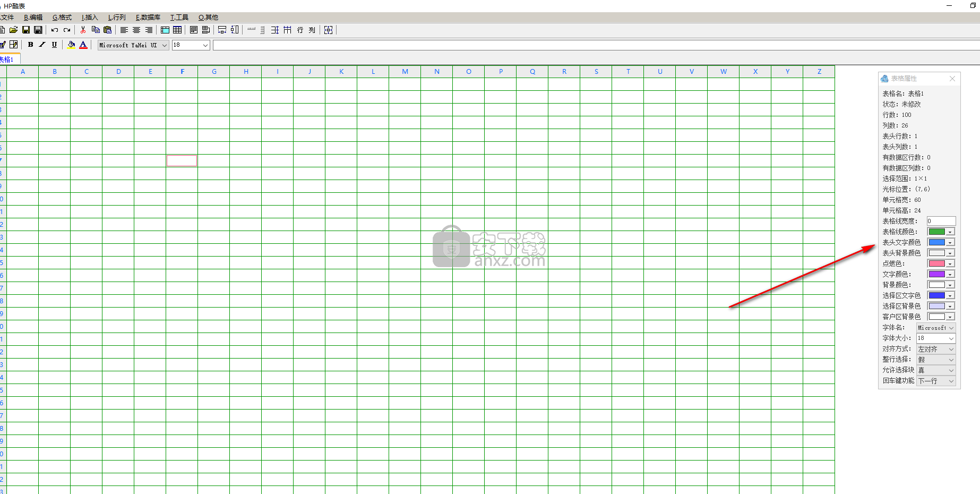Open the E.数据库 menu

click(x=148, y=17)
